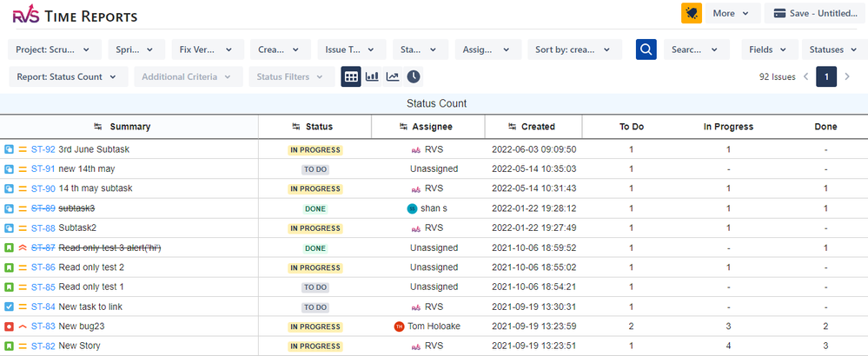
Task: Click the bug type icon for ST-83
Action: [x=9, y=326]
